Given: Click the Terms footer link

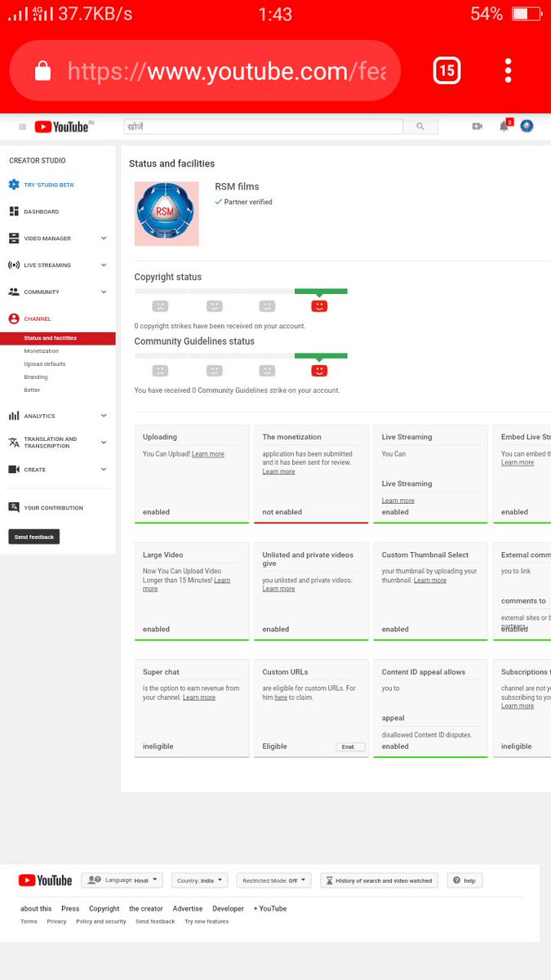Looking at the screenshot, I should coord(29,921).
